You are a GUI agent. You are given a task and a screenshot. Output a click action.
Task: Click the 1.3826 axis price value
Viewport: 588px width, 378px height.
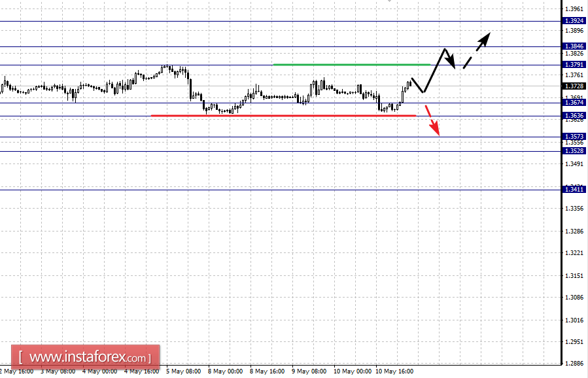click(574, 54)
